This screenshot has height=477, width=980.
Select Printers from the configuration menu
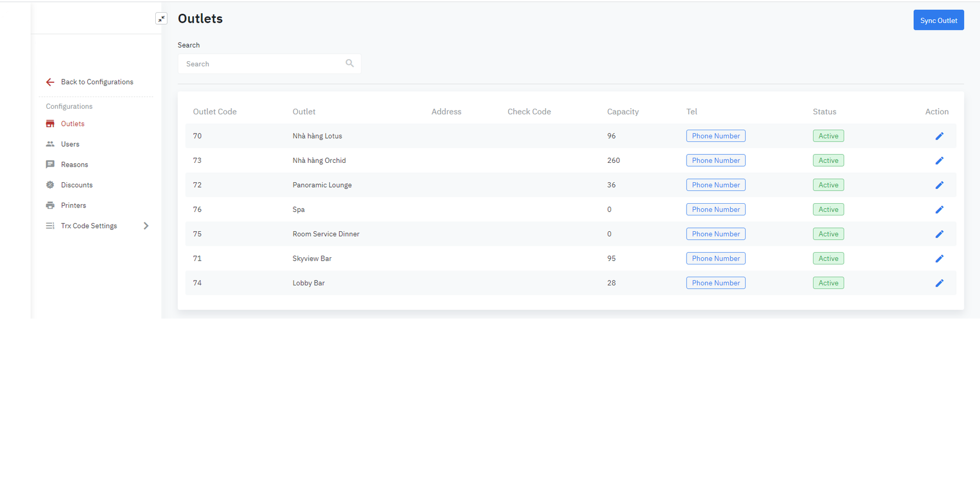pyautogui.click(x=73, y=205)
